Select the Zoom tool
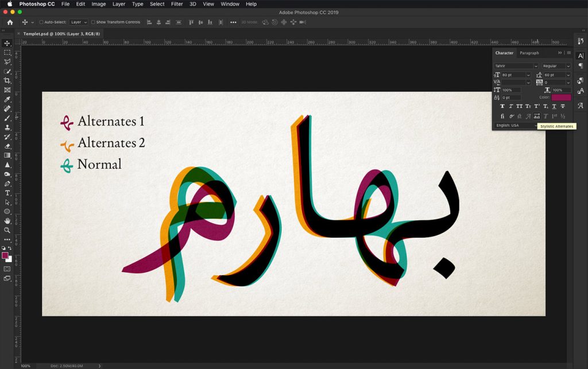This screenshot has height=369, width=588. coord(7,230)
